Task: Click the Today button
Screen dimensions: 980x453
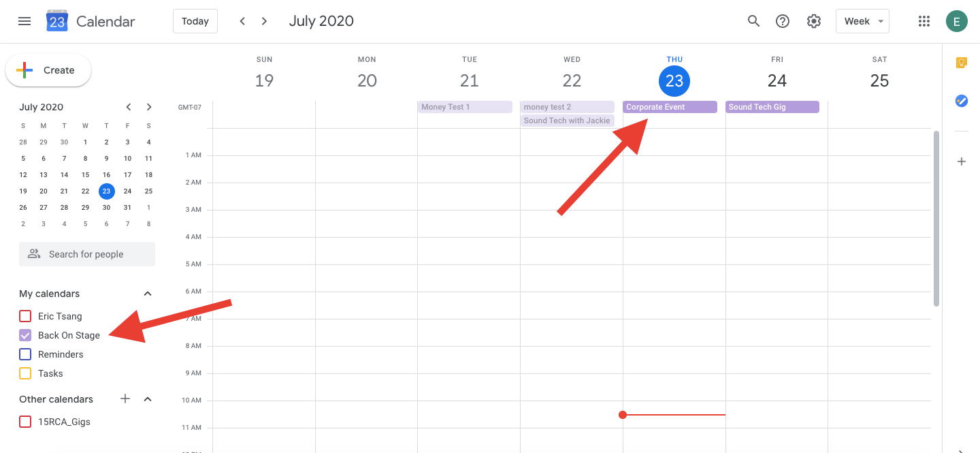Action: (x=195, y=21)
